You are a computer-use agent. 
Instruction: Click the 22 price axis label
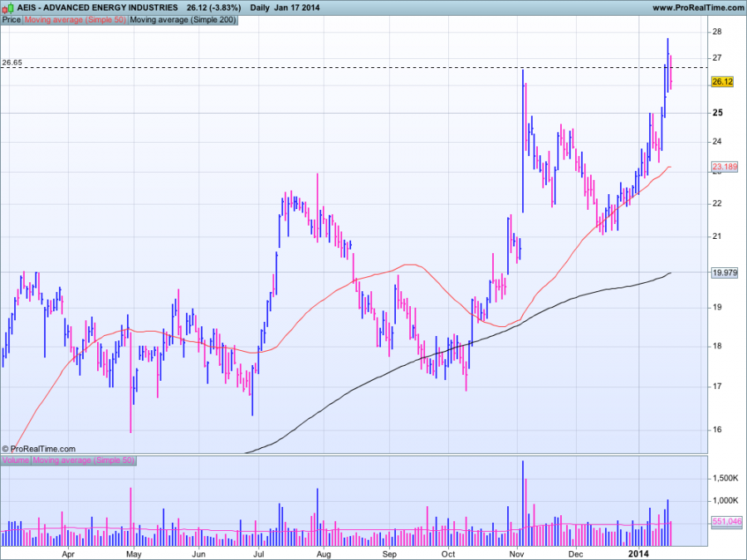(717, 203)
